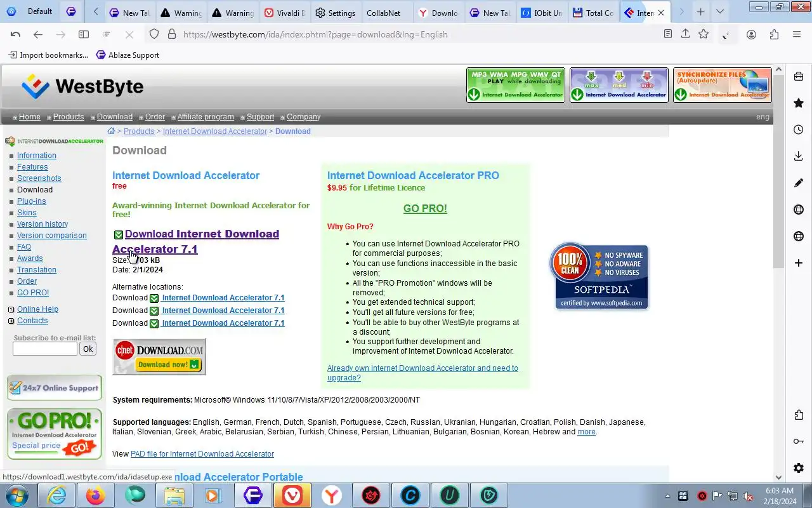Viewport: 812px width, 508px height.
Task: Click Ok subscribe button
Action: 88,349
